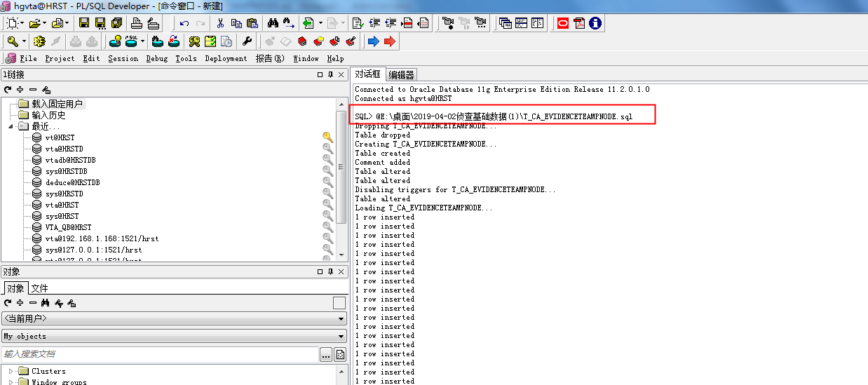Click the document button beside ellipsis button
The height and width of the screenshot is (385, 868).
341,355
